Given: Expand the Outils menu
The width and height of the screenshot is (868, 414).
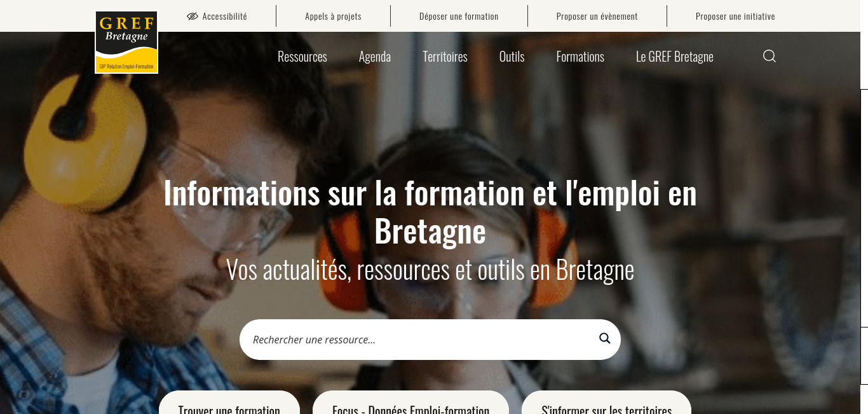Looking at the screenshot, I should point(512,57).
